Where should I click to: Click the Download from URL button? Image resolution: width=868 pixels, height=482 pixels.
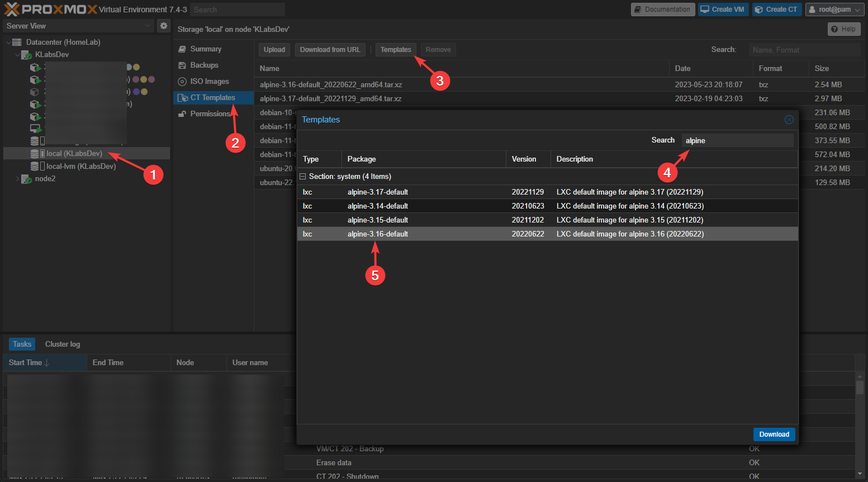tap(330, 50)
